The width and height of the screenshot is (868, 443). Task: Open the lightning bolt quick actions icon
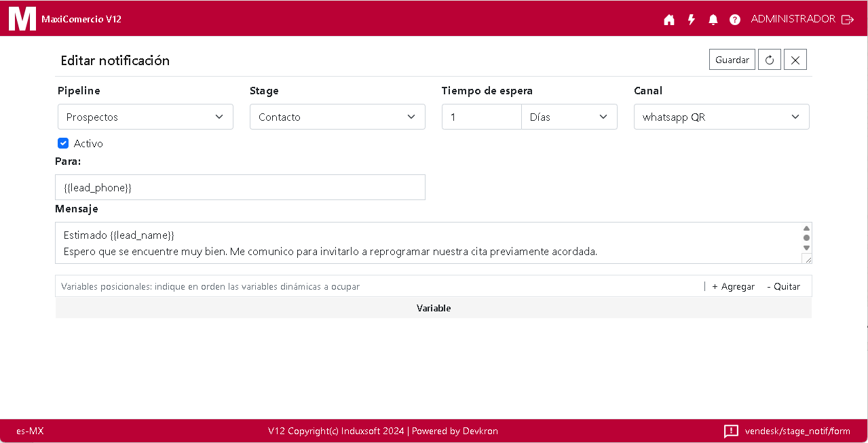[x=692, y=20]
